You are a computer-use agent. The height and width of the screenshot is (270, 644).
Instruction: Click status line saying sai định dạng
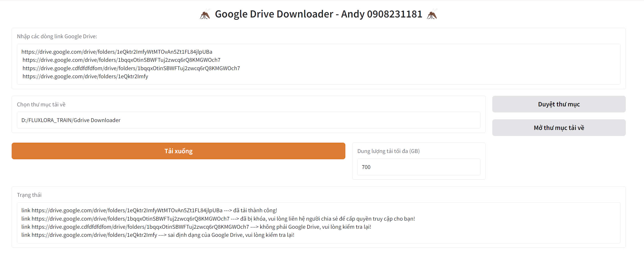pyautogui.click(x=158, y=235)
